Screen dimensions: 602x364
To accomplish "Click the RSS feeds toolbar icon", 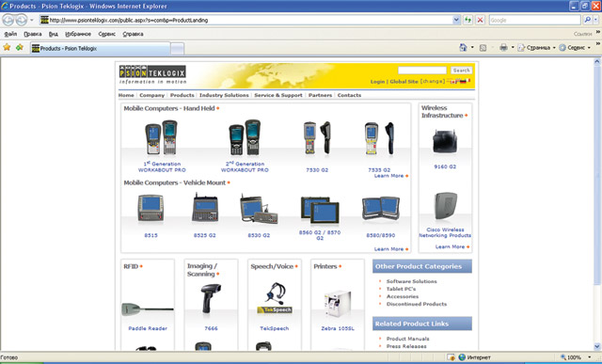I will pos(483,48).
